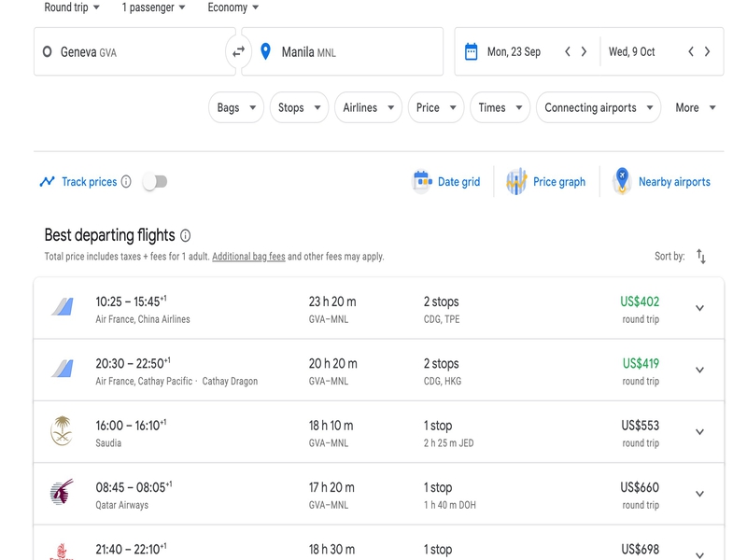Image resolution: width=747 pixels, height=560 pixels.
Task: Click the Date grid calendar icon
Action: click(x=422, y=181)
